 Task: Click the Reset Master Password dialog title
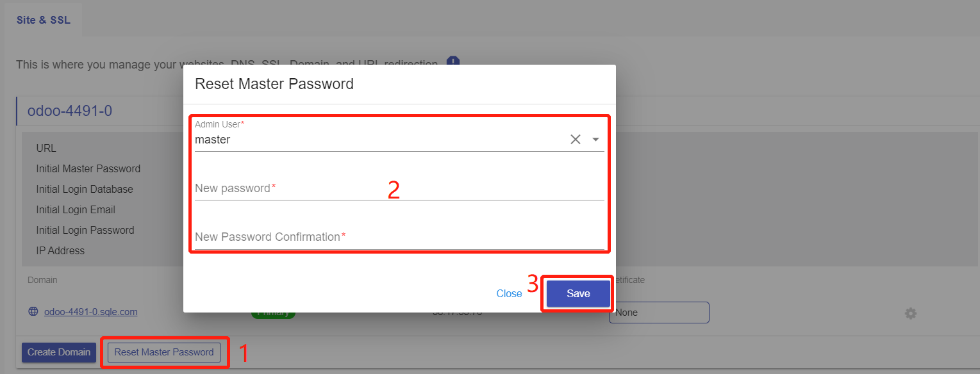pos(274,84)
